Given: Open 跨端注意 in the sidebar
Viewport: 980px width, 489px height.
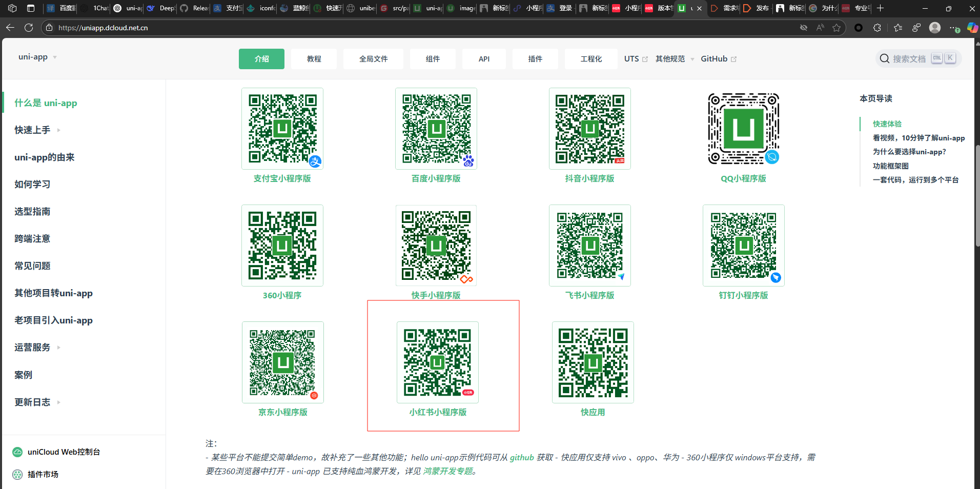Looking at the screenshot, I should point(32,239).
